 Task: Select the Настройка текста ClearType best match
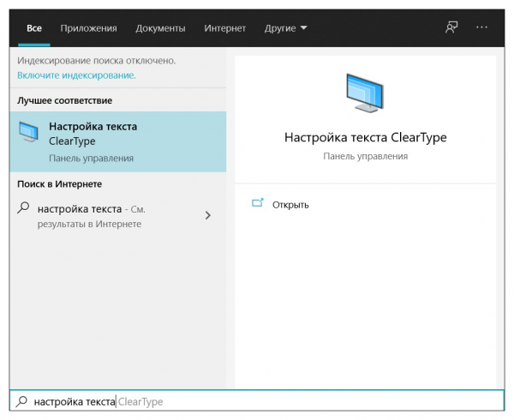click(x=118, y=141)
